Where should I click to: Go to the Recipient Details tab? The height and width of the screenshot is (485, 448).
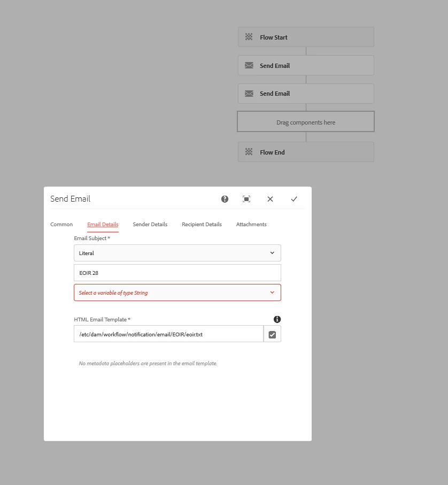[x=202, y=224]
